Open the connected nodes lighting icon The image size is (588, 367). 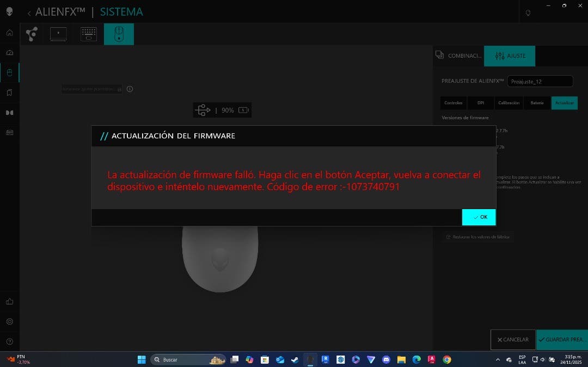[x=32, y=34]
